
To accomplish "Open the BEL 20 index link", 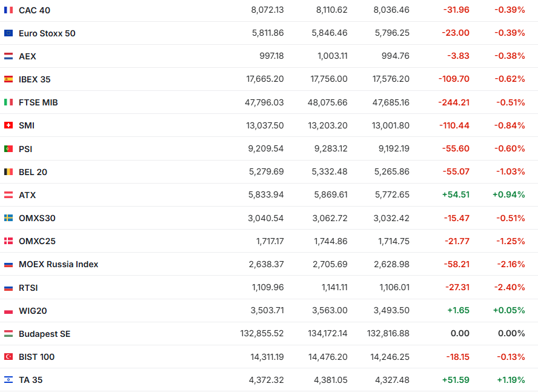I will tap(33, 172).
